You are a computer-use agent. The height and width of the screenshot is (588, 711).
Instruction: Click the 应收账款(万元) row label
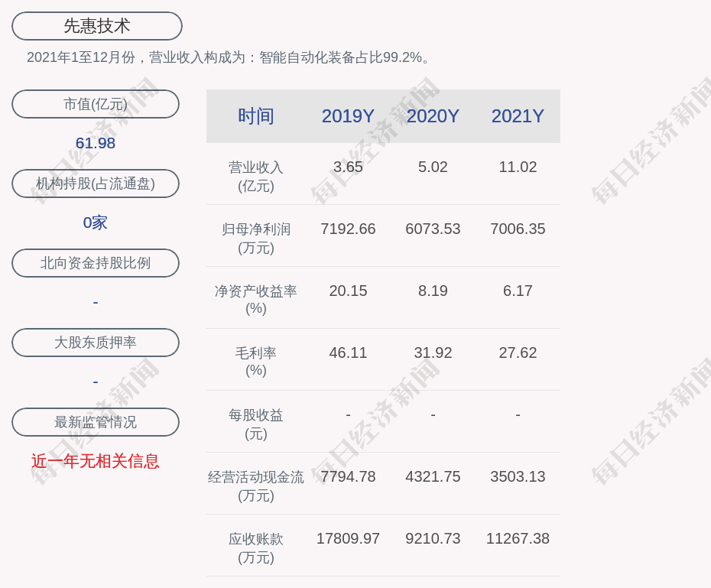pyautogui.click(x=256, y=548)
